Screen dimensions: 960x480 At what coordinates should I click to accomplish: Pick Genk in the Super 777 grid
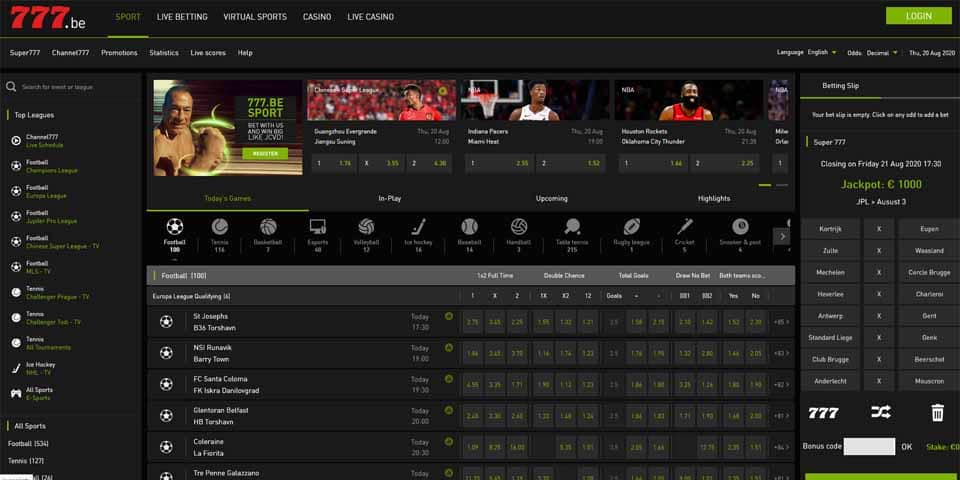(x=929, y=337)
